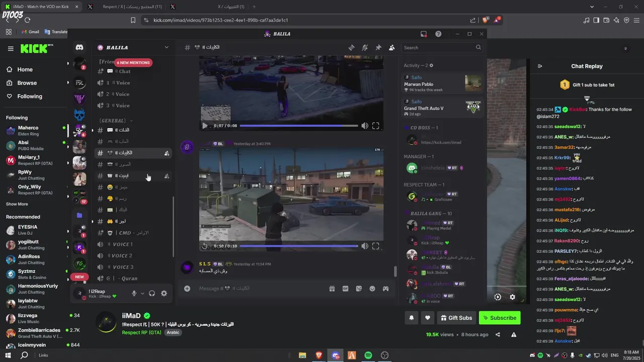Viewport: 644px width, 362px height.
Task: Seek first clip's progress bar
Action: click(299, 126)
